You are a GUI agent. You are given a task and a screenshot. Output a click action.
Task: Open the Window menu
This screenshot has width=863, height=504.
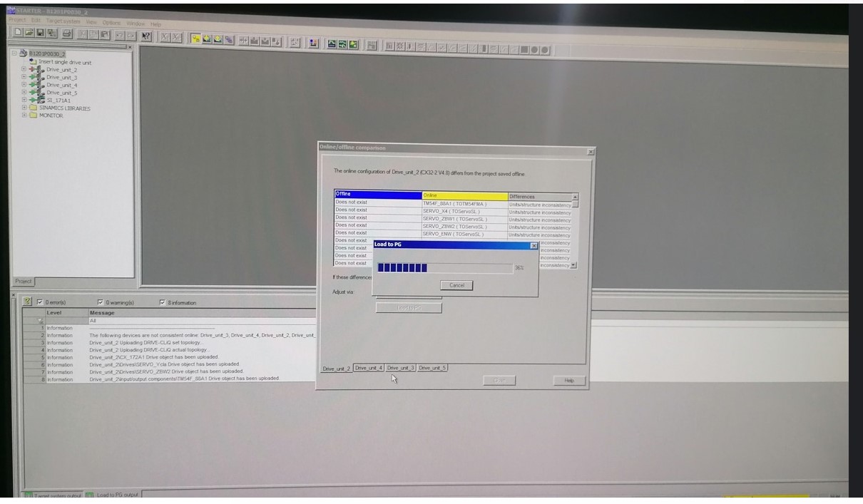click(136, 24)
